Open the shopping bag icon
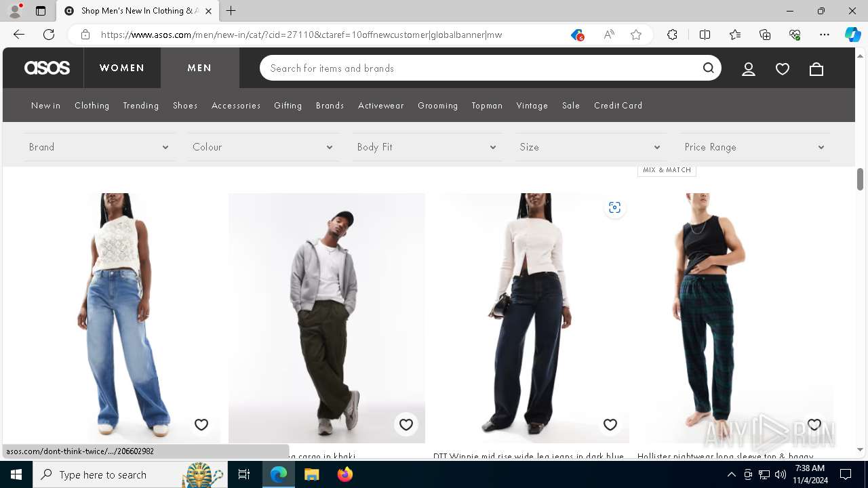Screen dimensions: 868x488 pyautogui.click(x=816, y=68)
